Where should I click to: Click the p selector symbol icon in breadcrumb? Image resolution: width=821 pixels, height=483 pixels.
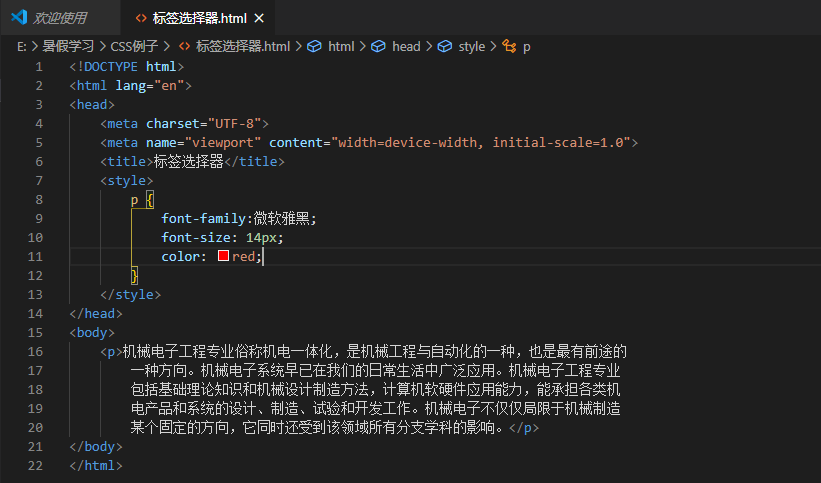pyautogui.click(x=509, y=46)
